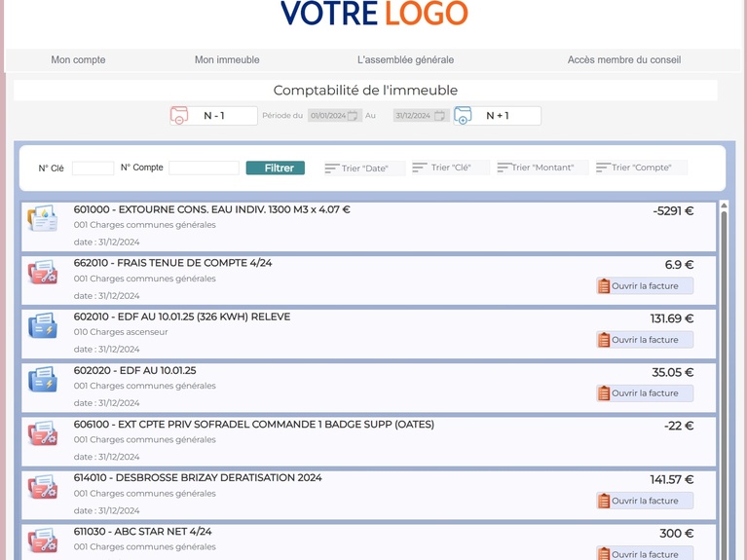The height and width of the screenshot is (560, 747).
Task: Click the -5291 € amount
Action: (673, 211)
